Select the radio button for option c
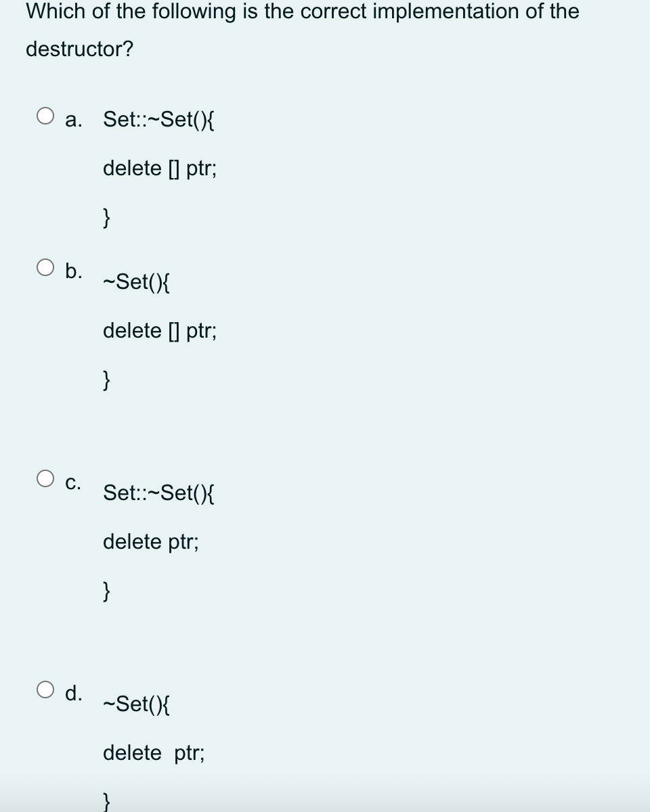Screen dimensions: 650x812 tap(44, 478)
